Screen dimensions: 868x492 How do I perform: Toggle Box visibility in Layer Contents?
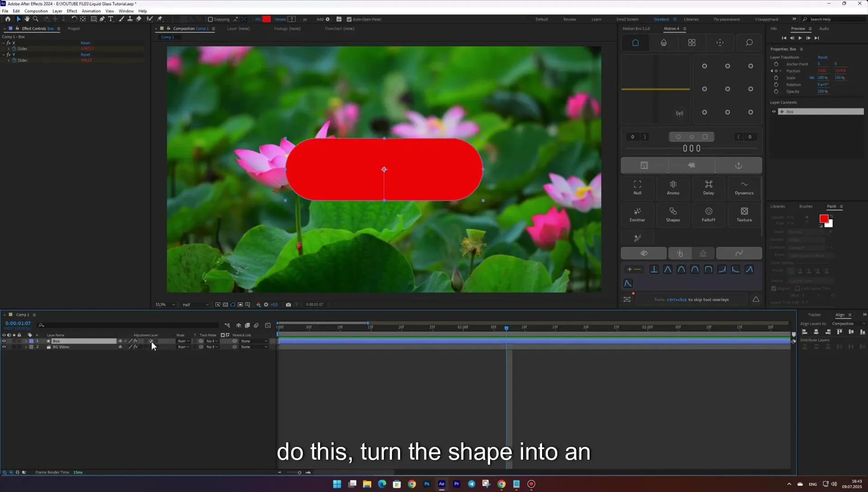pos(774,112)
